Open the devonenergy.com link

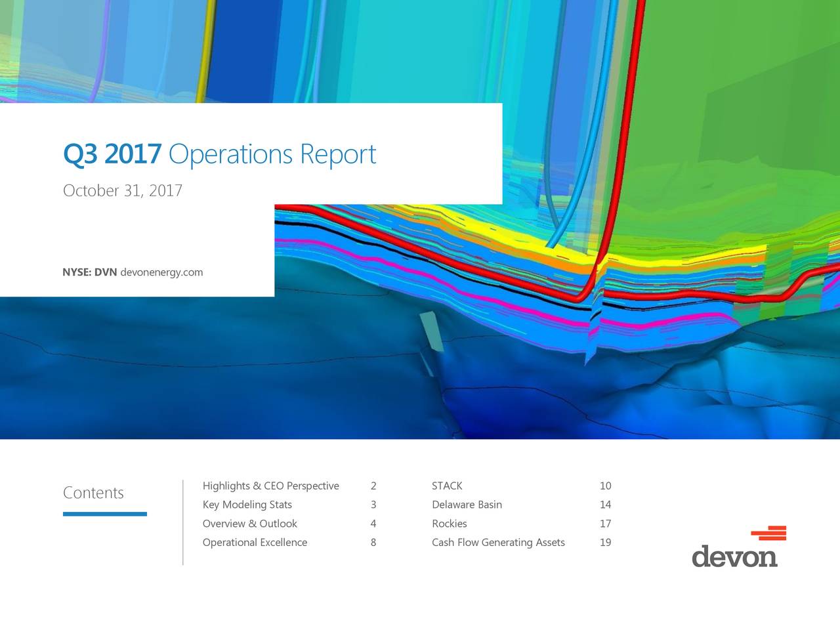pyautogui.click(x=161, y=272)
